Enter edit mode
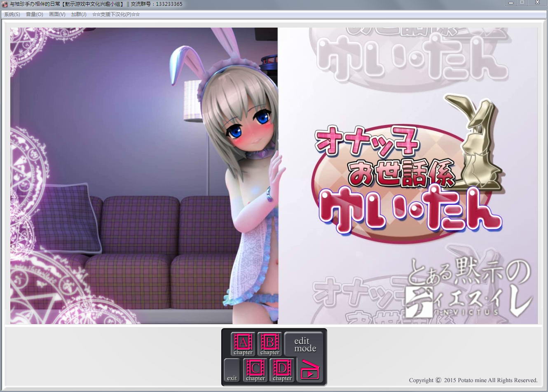This screenshot has height=392, width=548. pos(304,344)
